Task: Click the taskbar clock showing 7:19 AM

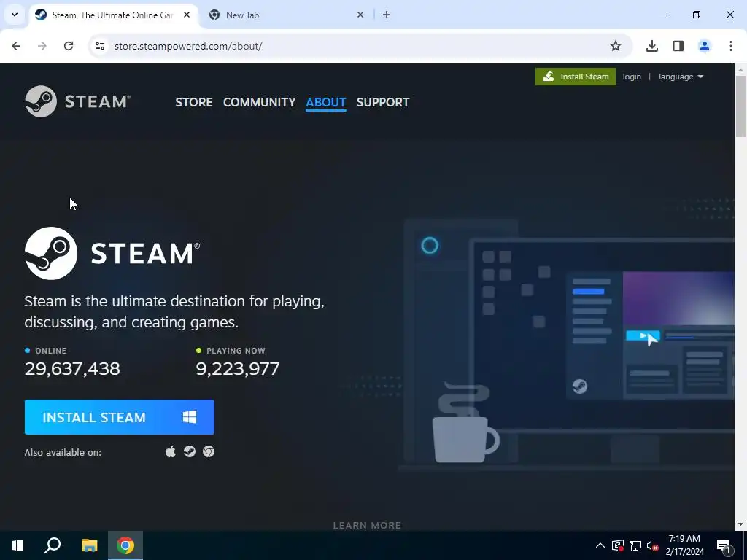Action: 684,545
